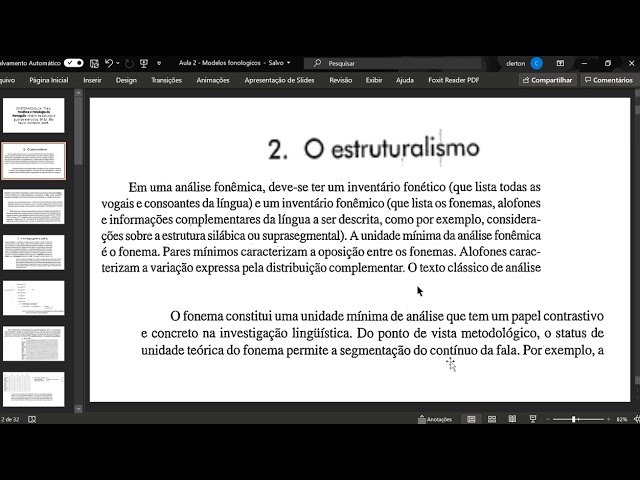This screenshot has height=480, width=640.
Task: Open the Apresentação de Slides tab
Action: (x=280, y=80)
